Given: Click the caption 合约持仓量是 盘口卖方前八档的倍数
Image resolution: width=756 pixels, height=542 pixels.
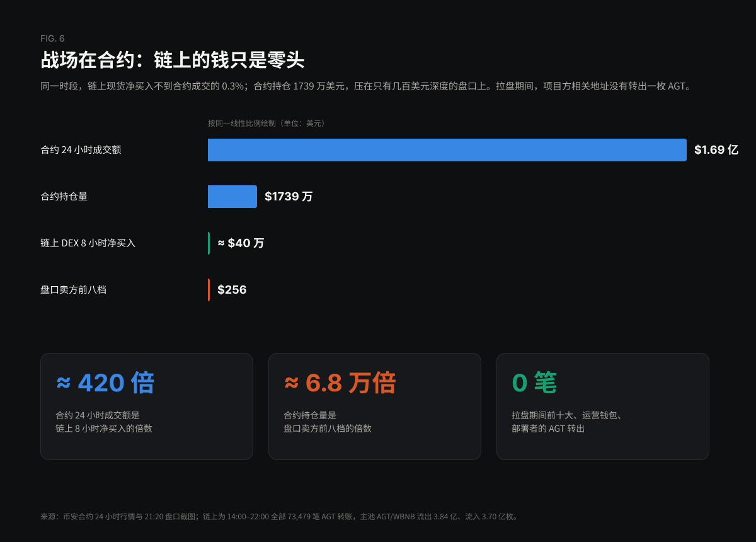Looking at the screenshot, I should [x=328, y=422].
